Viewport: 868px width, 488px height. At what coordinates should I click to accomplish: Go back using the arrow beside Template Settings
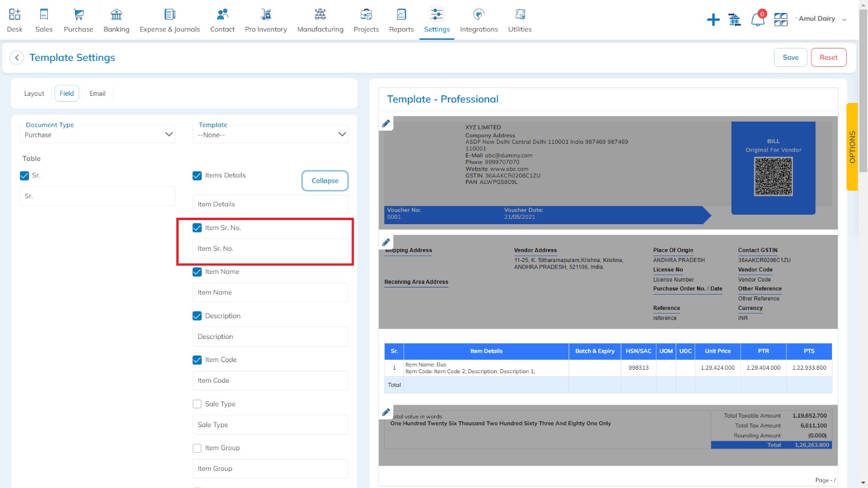17,57
